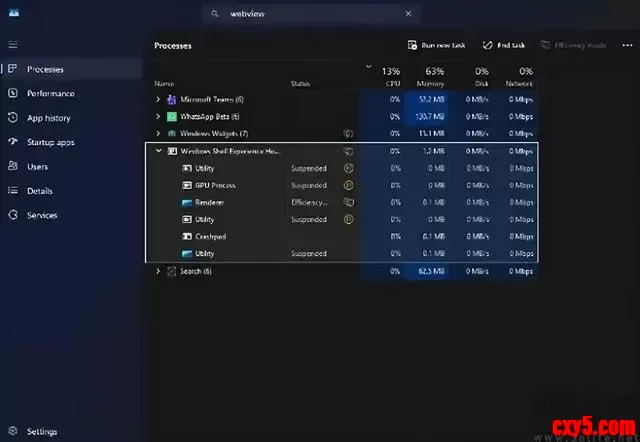The height and width of the screenshot is (442, 640).
Task: Open the hamburger navigation menu
Action: click(x=13, y=45)
